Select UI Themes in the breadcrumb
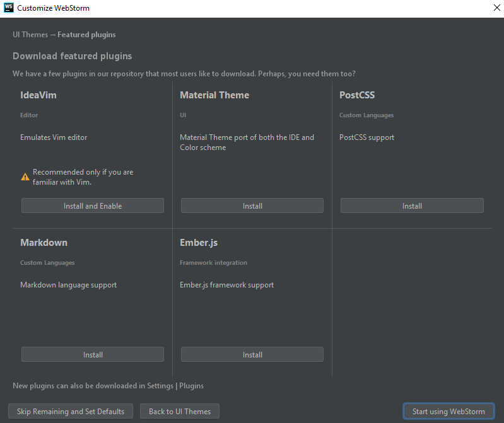The width and height of the screenshot is (504, 423). (30, 35)
